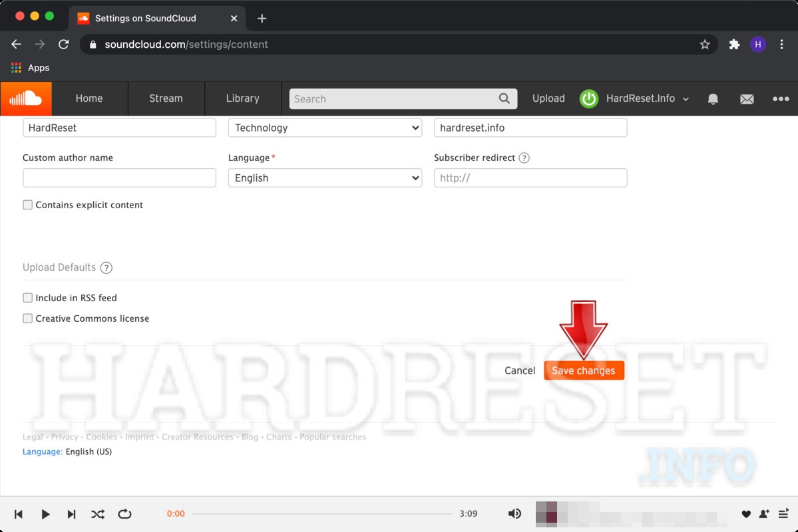Switch to the Stream tab
The height and width of the screenshot is (532, 798).
pyautogui.click(x=165, y=98)
